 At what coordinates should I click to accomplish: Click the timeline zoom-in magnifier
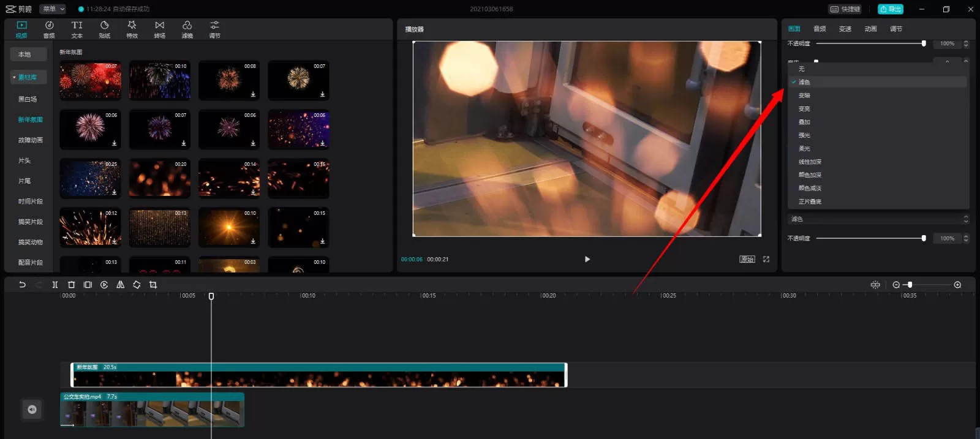click(x=957, y=285)
